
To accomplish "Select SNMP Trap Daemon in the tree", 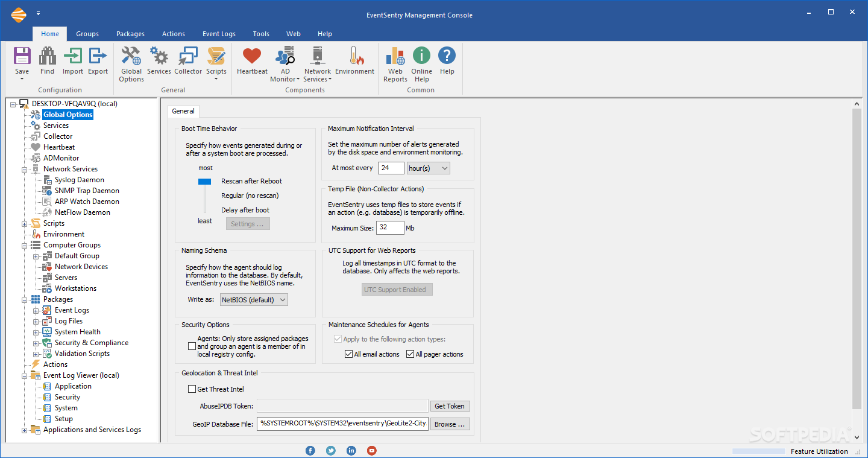I will (x=87, y=191).
